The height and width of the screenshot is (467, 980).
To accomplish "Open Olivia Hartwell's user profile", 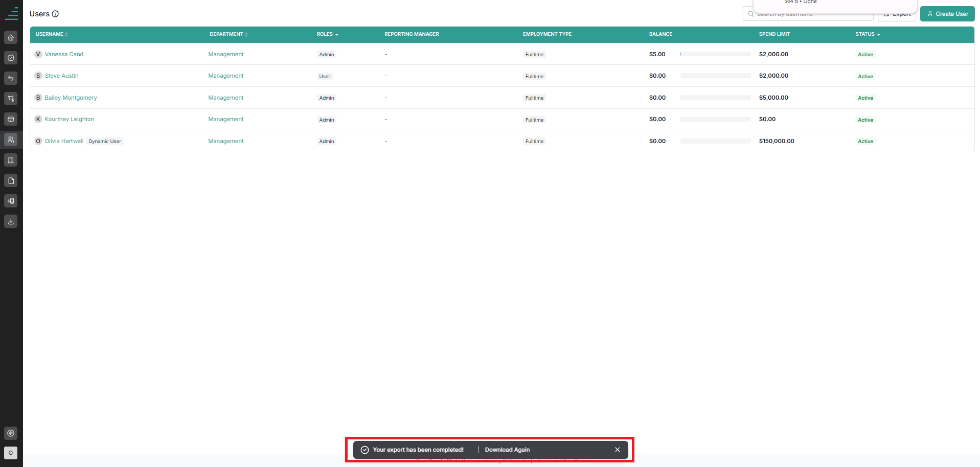I will pyautogui.click(x=64, y=141).
